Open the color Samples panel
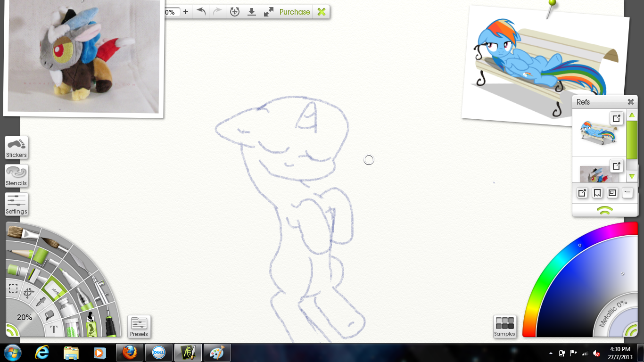Viewport: 644px width, 362px height. (504, 327)
